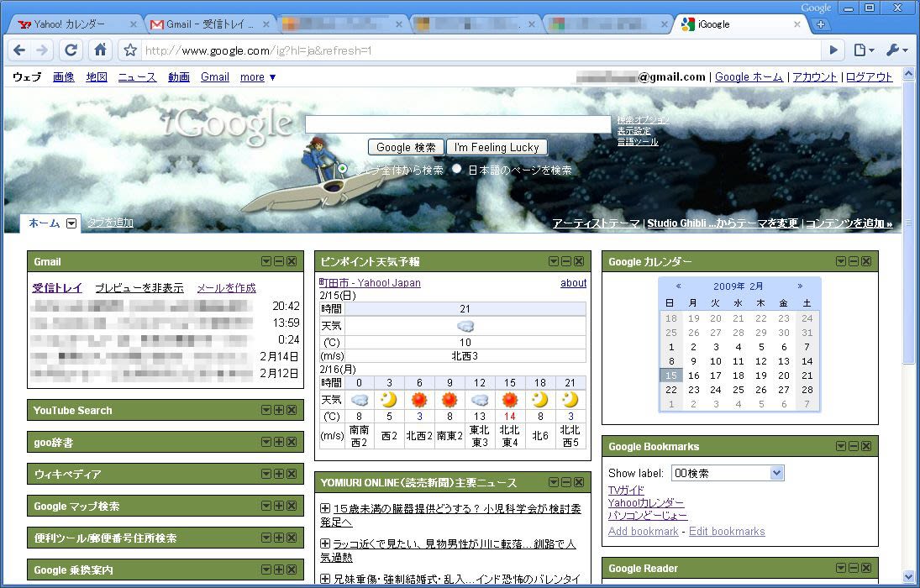The height and width of the screenshot is (588, 920).
Task: Close the iGoogle browser tab
Action: (x=796, y=24)
